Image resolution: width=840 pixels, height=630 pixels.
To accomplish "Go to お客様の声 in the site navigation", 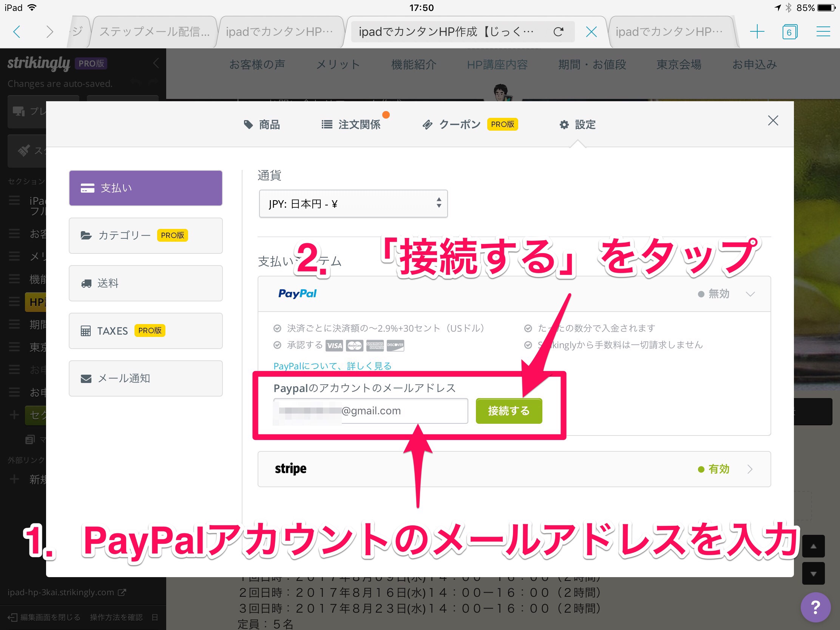I will click(x=257, y=65).
